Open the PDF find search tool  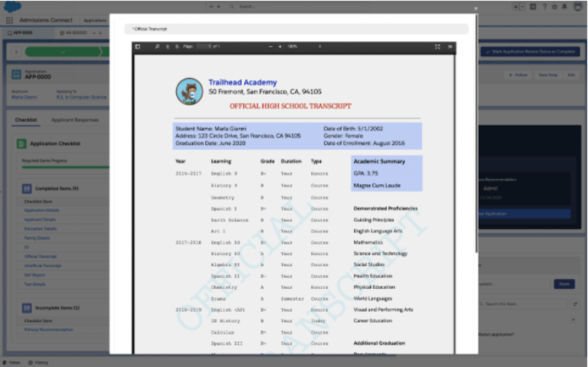157,46
